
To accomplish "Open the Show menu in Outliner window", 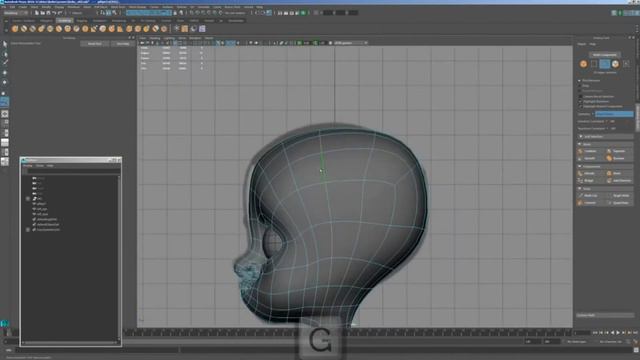I will click(x=40, y=166).
